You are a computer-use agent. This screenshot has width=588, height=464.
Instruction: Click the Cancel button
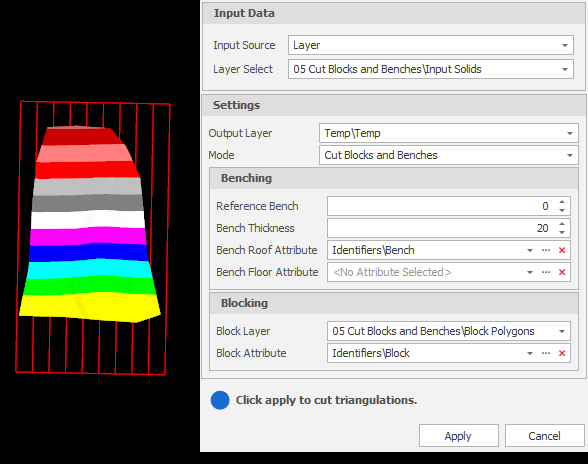pos(544,436)
